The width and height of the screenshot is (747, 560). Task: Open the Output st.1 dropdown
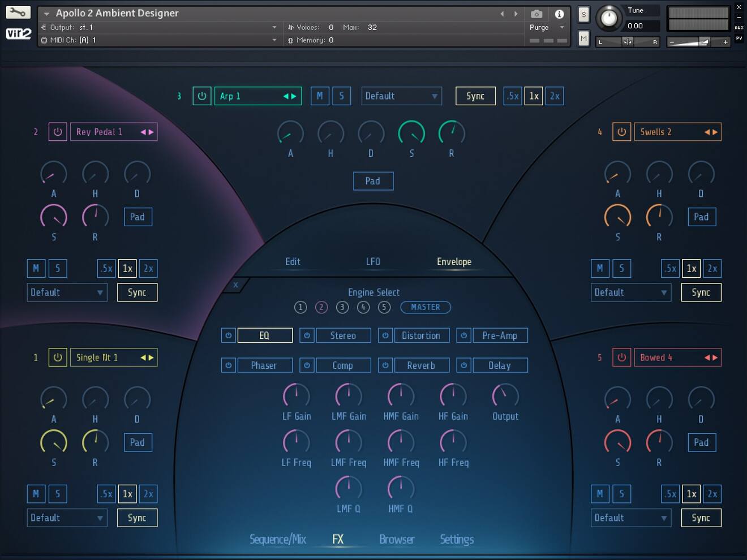158,27
